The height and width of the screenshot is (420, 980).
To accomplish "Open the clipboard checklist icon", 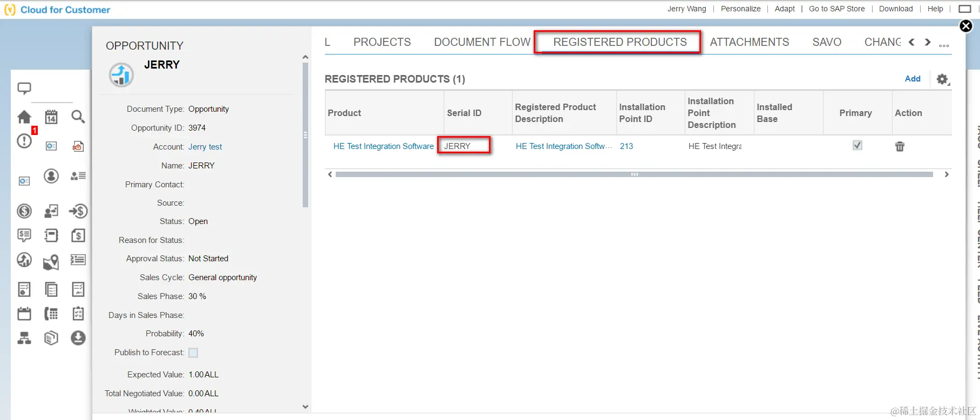I will point(78,314).
